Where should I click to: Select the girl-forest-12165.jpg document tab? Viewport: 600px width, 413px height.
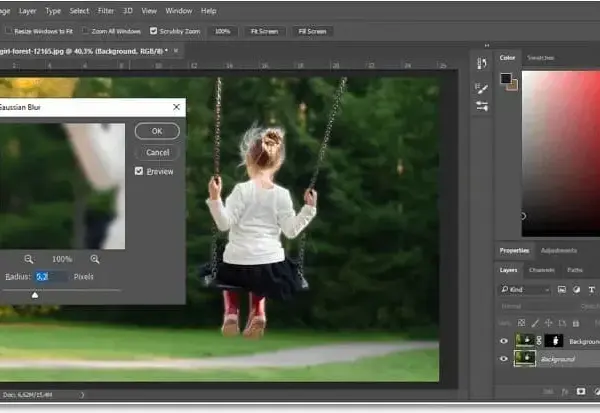tap(83, 51)
